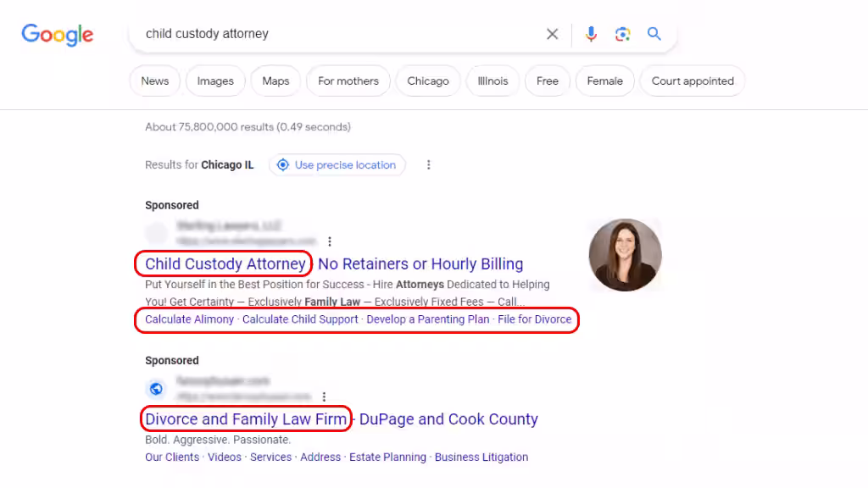Select the Free filter chip
The image size is (868, 488).
pyautogui.click(x=548, y=80)
